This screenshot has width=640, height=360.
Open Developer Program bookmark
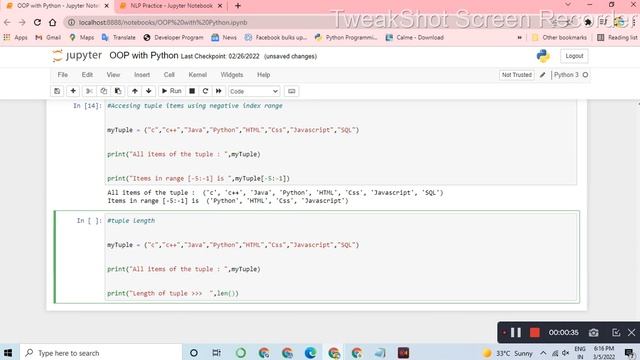click(173, 37)
